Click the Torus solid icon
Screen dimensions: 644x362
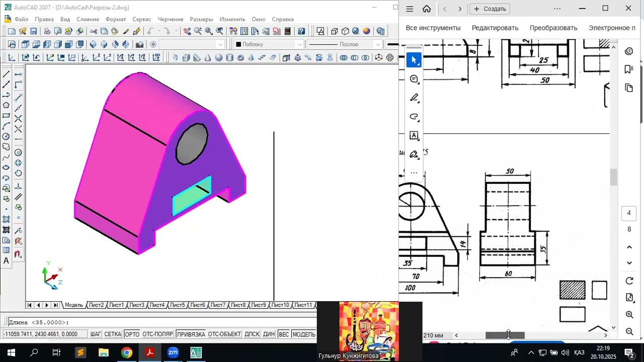240,58
